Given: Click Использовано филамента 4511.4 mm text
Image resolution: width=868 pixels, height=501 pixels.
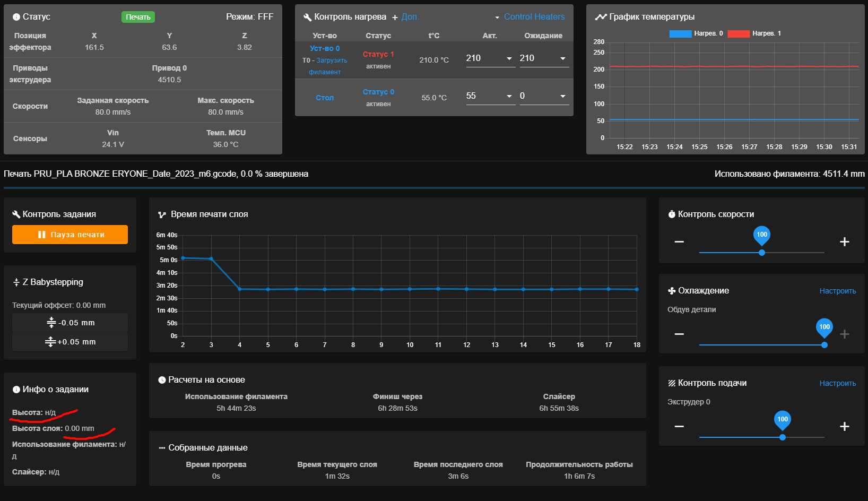Looking at the screenshot, I should pyautogui.click(x=789, y=174).
